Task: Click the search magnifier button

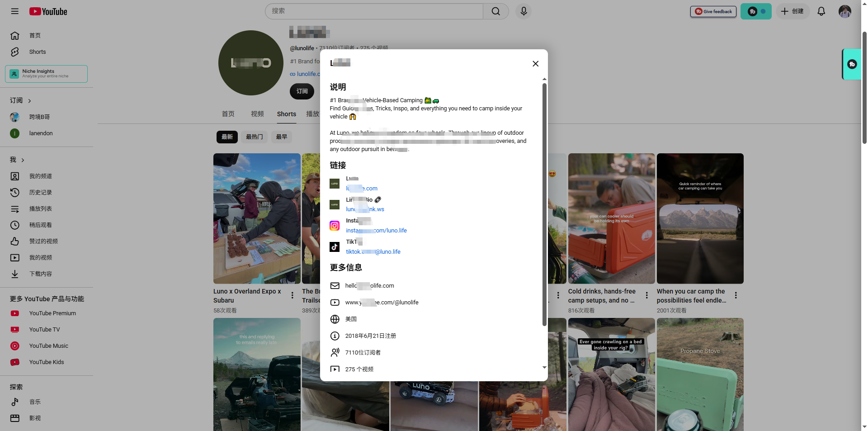Action: click(x=496, y=11)
